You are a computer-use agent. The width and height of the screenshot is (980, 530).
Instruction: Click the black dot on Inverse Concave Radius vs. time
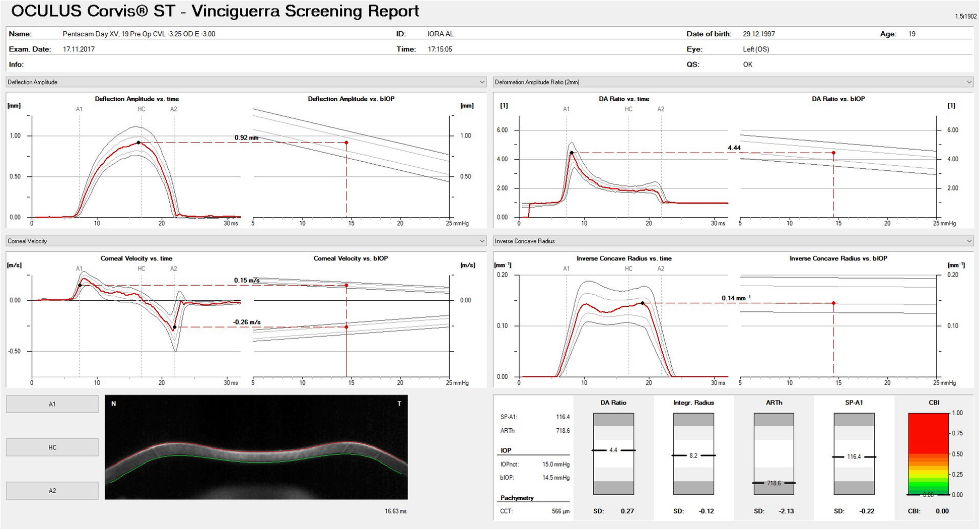pyautogui.click(x=643, y=303)
